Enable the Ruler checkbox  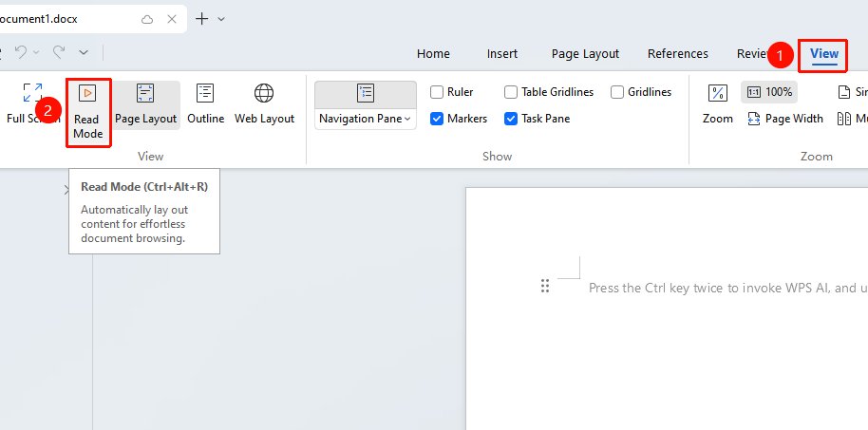click(437, 92)
